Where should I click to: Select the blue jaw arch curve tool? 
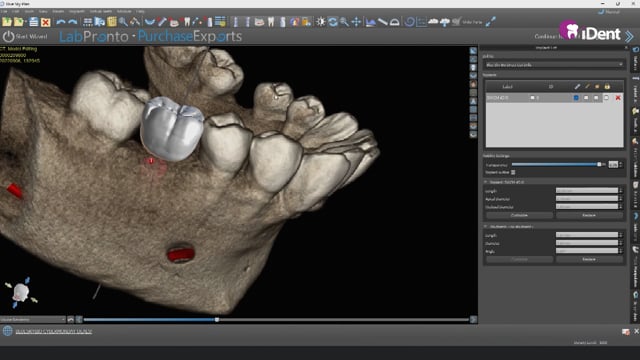pyautogui.click(x=150, y=22)
